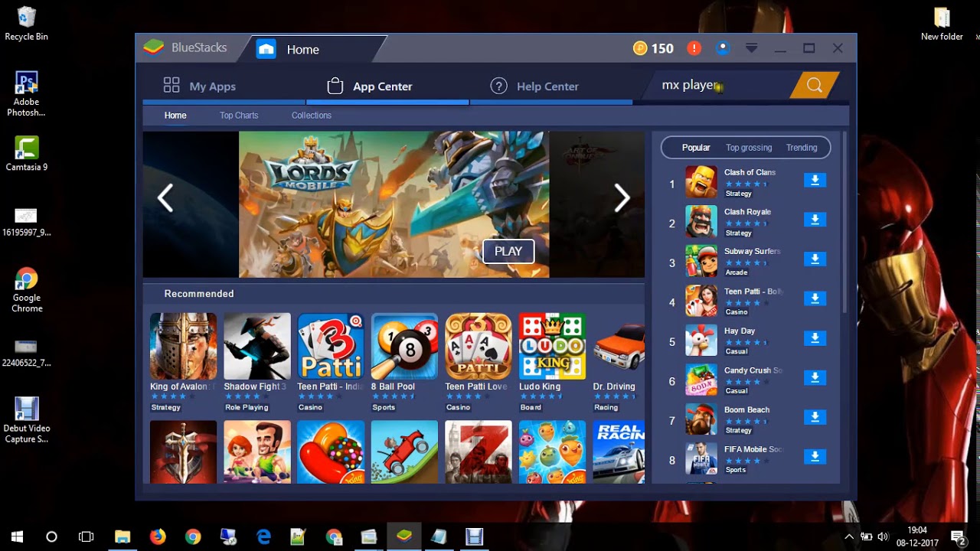The image size is (980, 551).
Task: Open the Candy Crush Saga thumbnail
Action: tap(331, 452)
